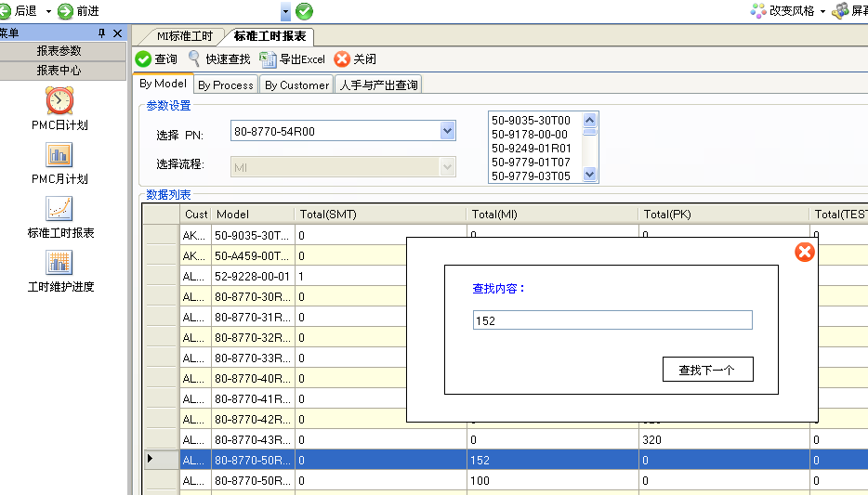Click the PN list scroll up arrow
This screenshot has height=495, width=868.
(589, 120)
